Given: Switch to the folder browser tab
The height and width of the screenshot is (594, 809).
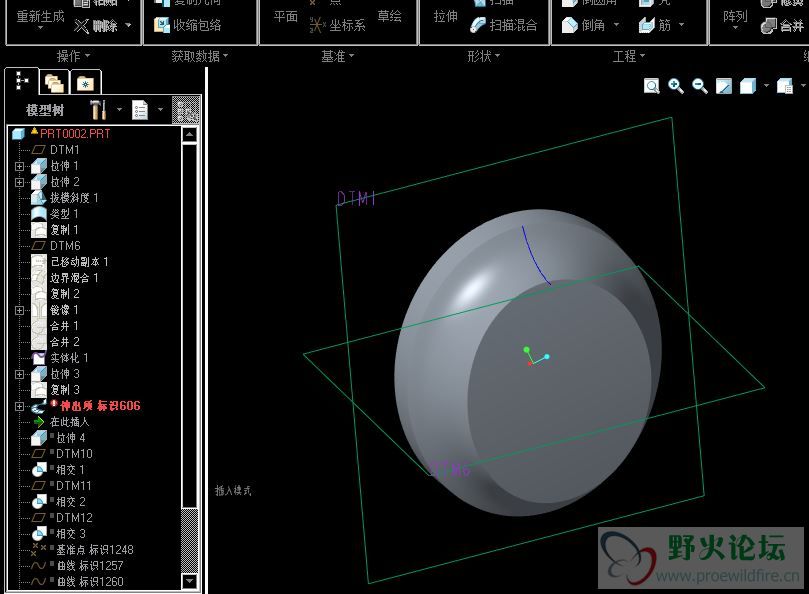Looking at the screenshot, I should click(x=54, y=83).
